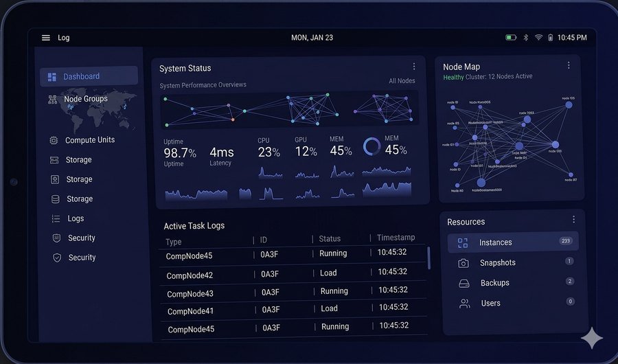Click the Healthy cluster status label

[453, 78]
